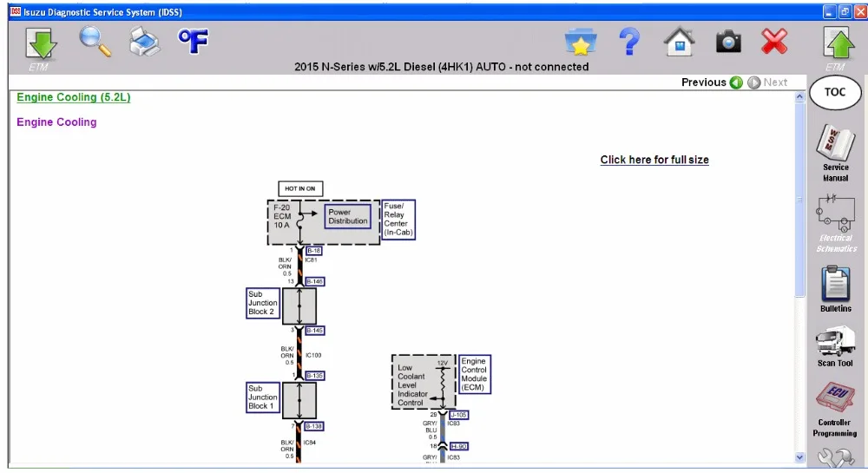Click connector label B-138
The image size is (868, 473).
coord(314,426)
